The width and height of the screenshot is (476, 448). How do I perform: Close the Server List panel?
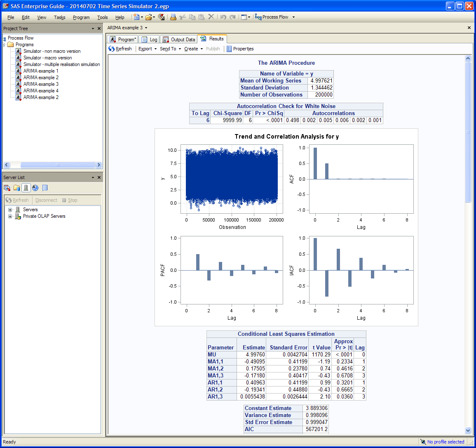[x=99, y=177]
